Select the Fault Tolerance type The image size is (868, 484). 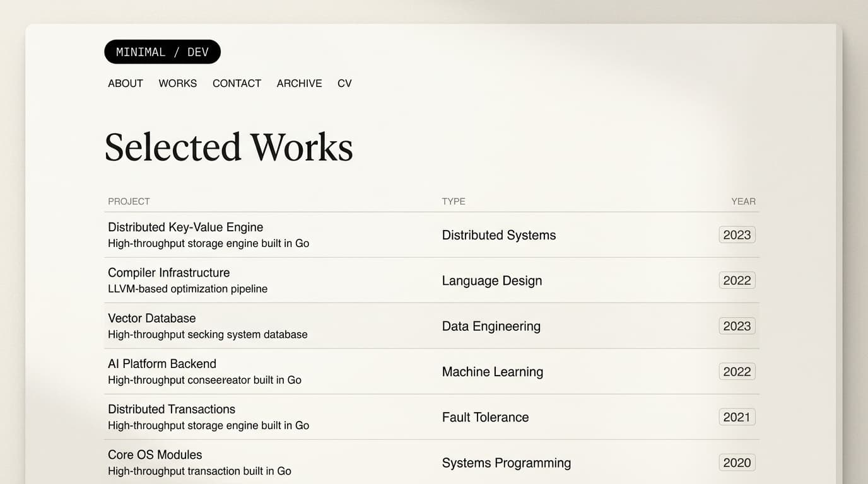(x=486, y=417)
